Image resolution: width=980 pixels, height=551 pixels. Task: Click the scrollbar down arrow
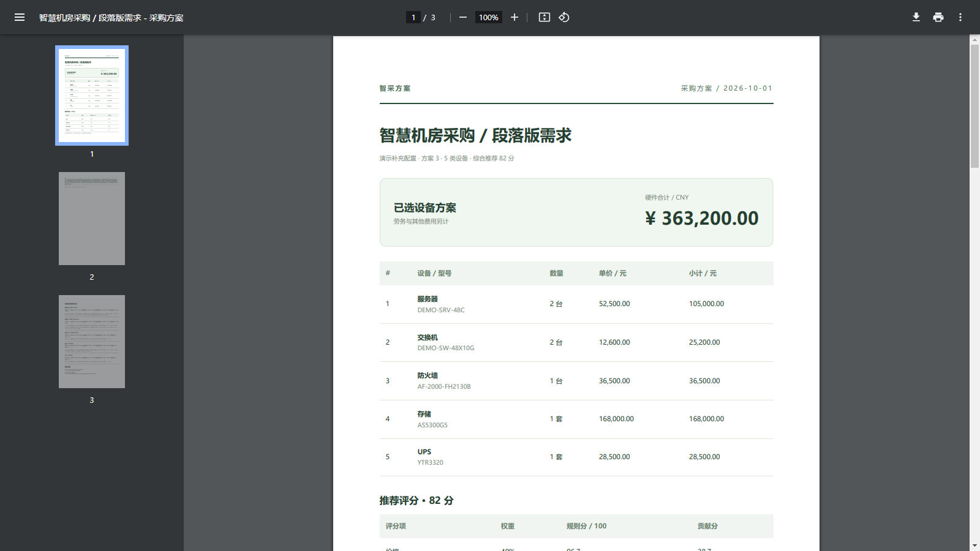point(974,545)
